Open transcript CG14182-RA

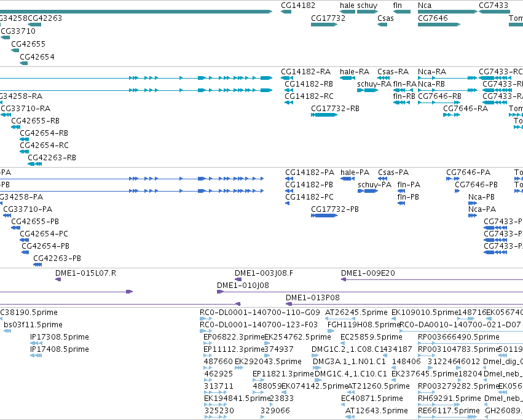[x=306, y=72]
